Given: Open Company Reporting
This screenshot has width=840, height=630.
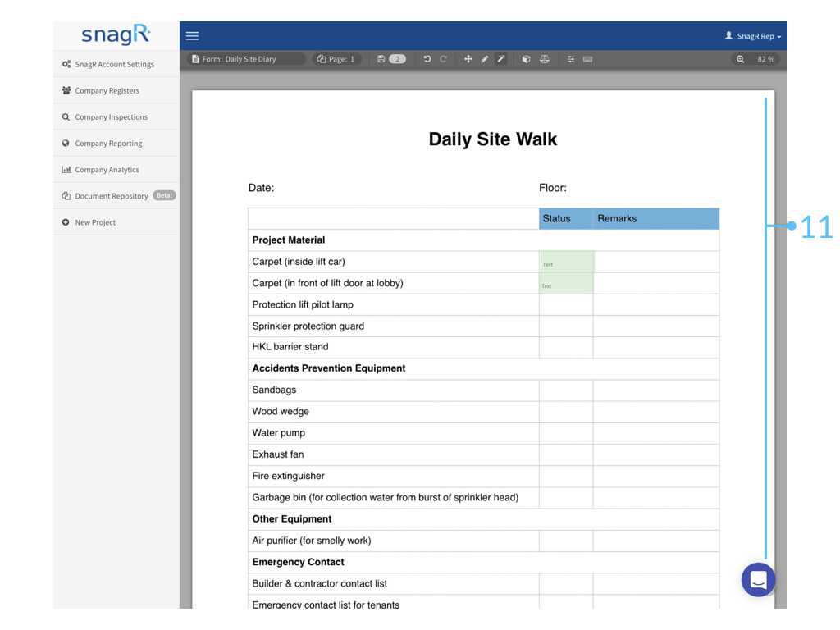Looking at the screenshot, I should point(116,143).
